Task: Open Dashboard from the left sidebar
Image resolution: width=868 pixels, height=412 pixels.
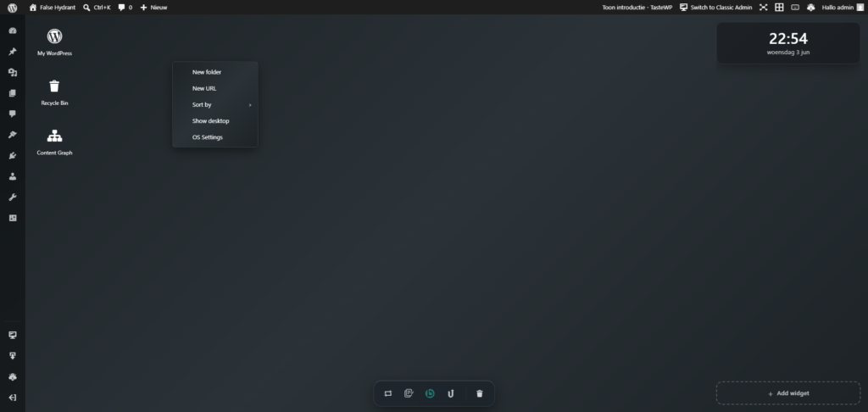Action: click(13, 31)
